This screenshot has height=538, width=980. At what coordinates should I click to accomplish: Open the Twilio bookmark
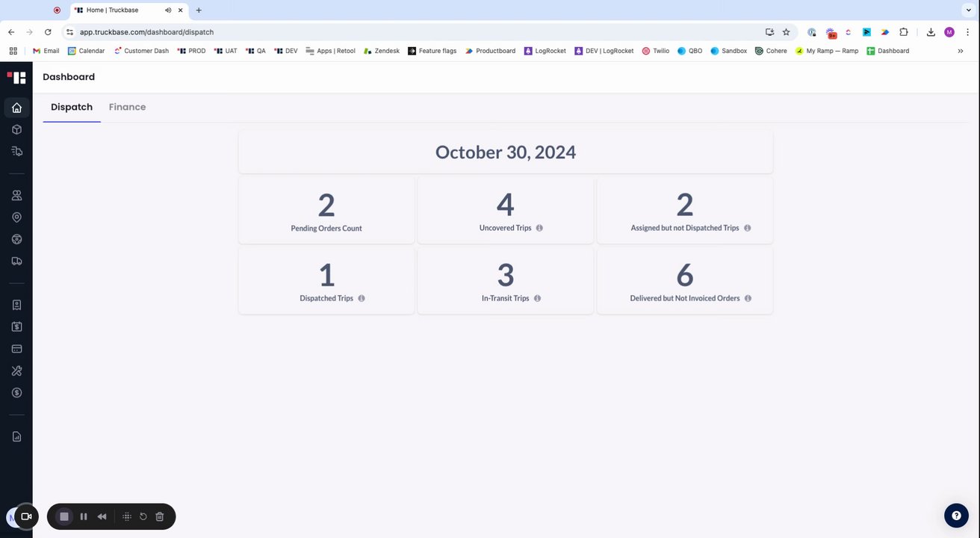tap(656, 51)
